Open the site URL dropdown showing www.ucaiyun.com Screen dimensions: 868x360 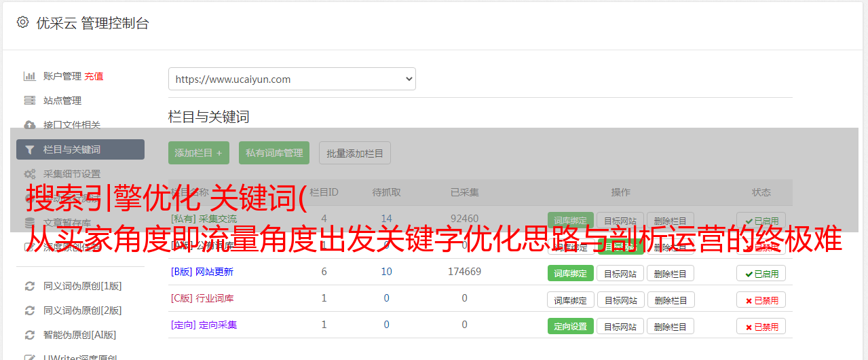(292, 79)
